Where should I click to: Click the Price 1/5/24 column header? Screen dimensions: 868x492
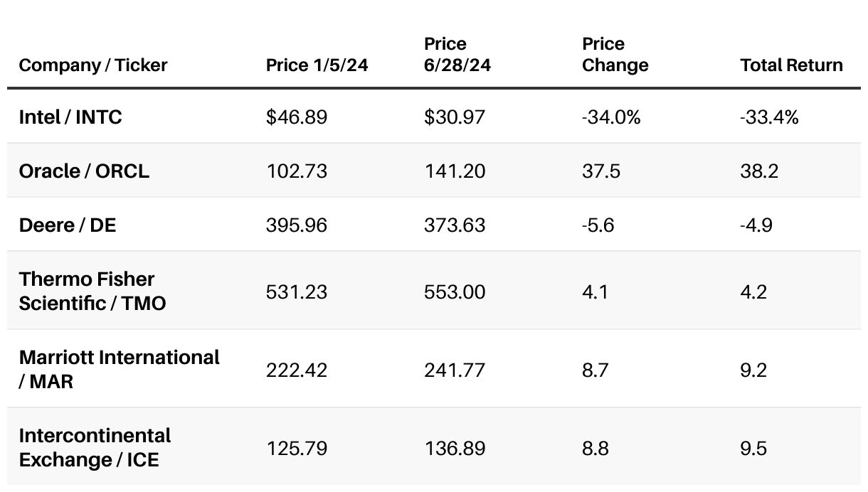[x=317, y=65]
